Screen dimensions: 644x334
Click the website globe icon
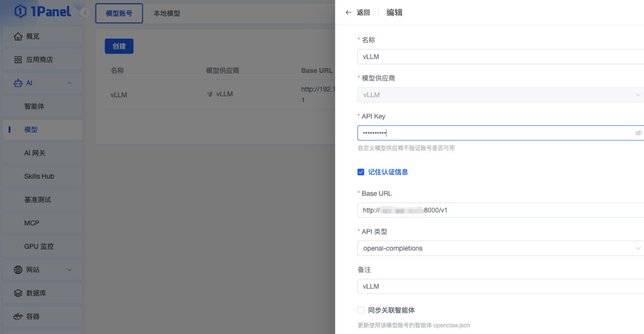pos(18,270)
